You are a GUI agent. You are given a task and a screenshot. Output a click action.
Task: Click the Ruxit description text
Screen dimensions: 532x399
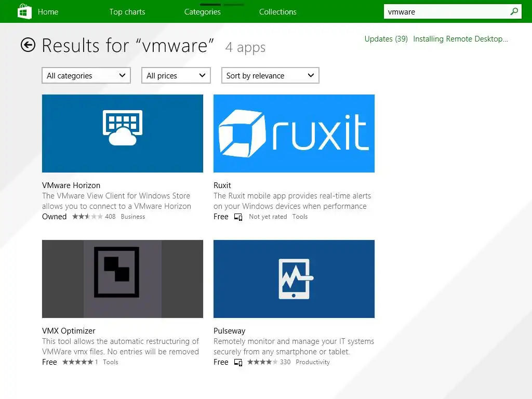[x=292, y=201]
